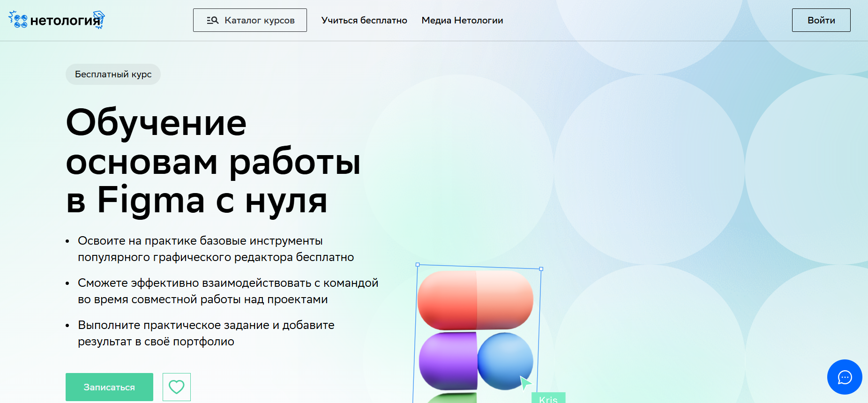This screenshot has width=868, height=403.
Task: Click the catalog search icon
Action: pos(213,20)
